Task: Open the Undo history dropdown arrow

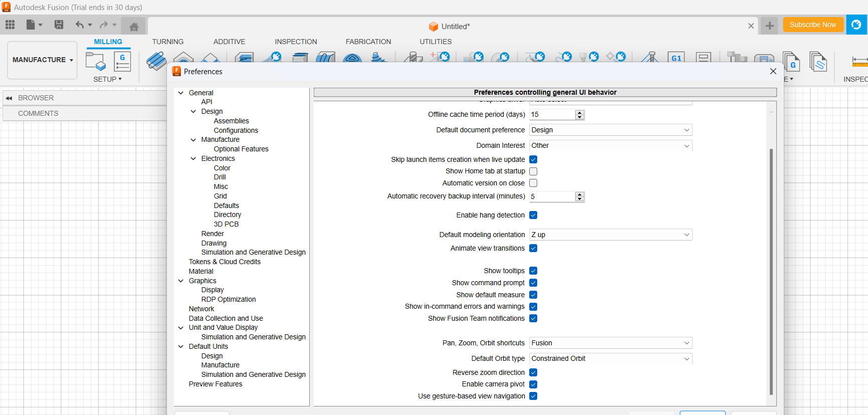Action: click(90, 25)
